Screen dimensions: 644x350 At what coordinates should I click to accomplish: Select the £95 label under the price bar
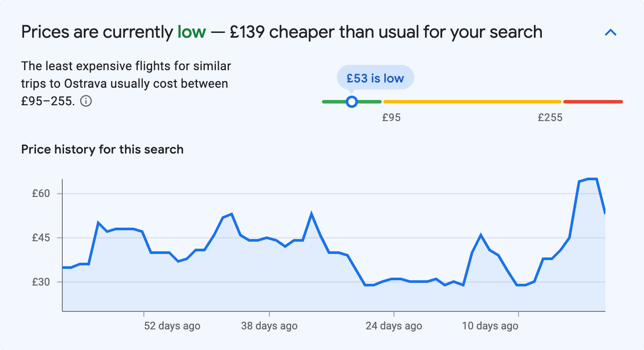click(x=392, y=117)
